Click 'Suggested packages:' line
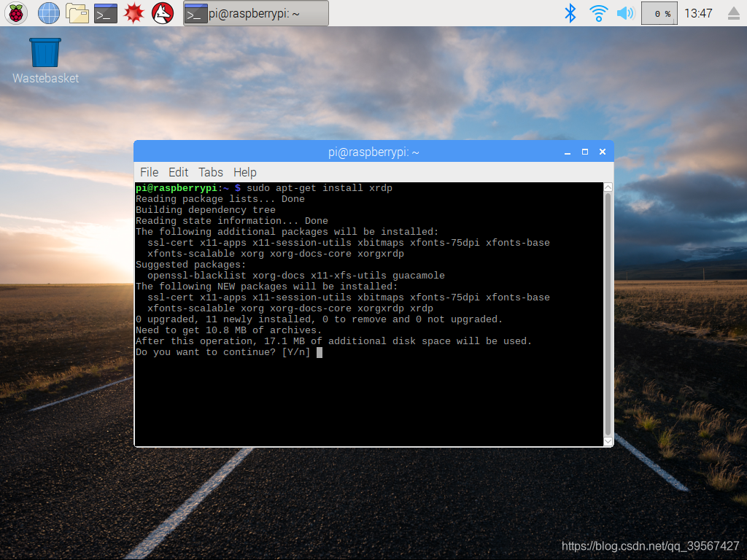Viewport: 747px width, 560px height. (x=190, y=265)
